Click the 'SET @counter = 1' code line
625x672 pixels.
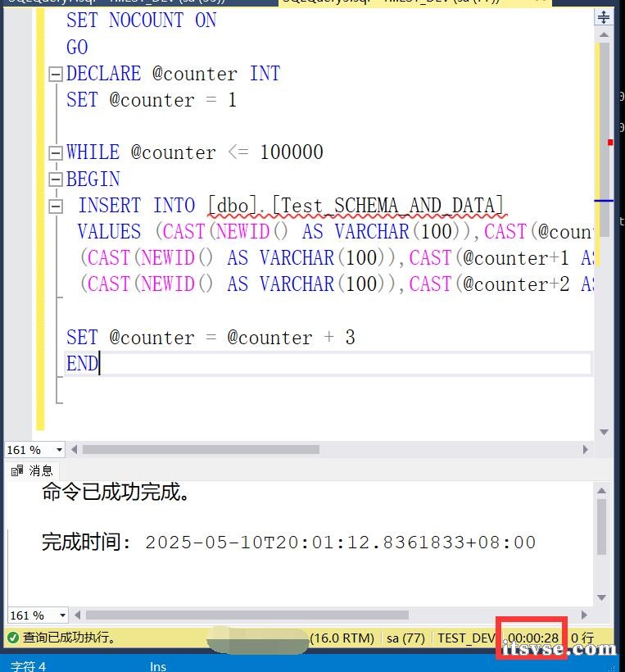152,100
